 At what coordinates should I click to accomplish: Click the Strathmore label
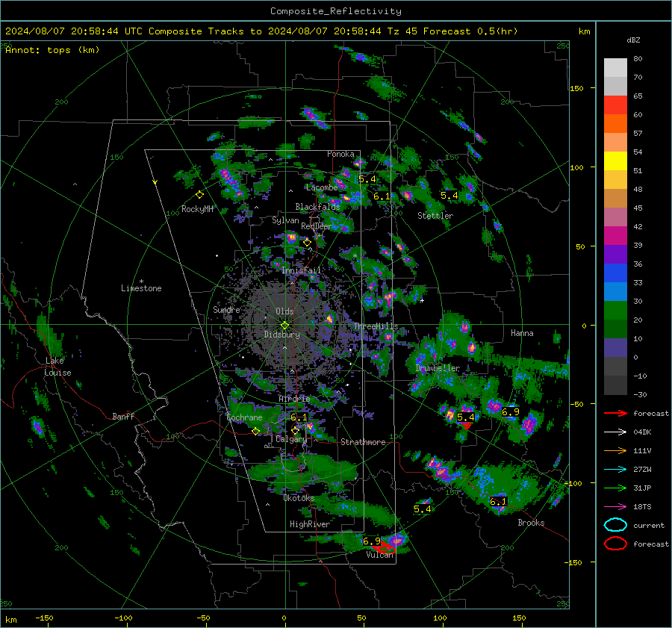click(x=364, y=442)
